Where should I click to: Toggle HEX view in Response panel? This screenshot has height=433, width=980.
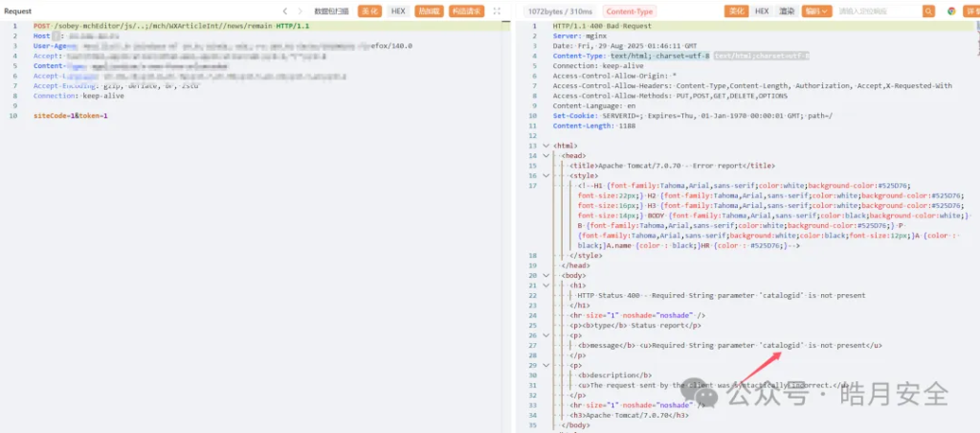[762, 11]
